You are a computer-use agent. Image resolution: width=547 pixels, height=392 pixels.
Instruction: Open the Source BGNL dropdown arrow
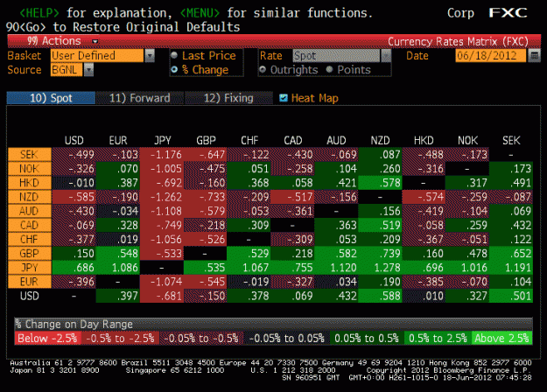pos(88,70)
